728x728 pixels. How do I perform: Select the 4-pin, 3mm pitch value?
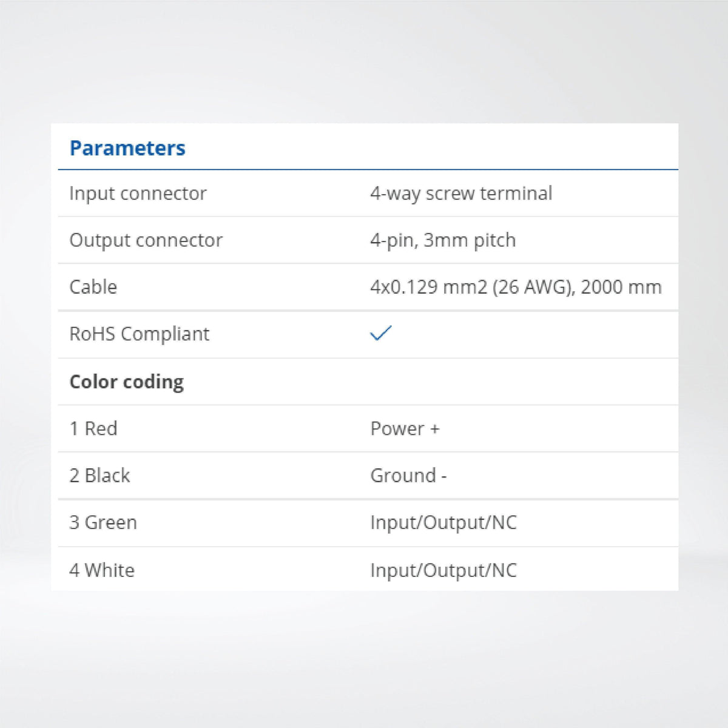(443, 240)
